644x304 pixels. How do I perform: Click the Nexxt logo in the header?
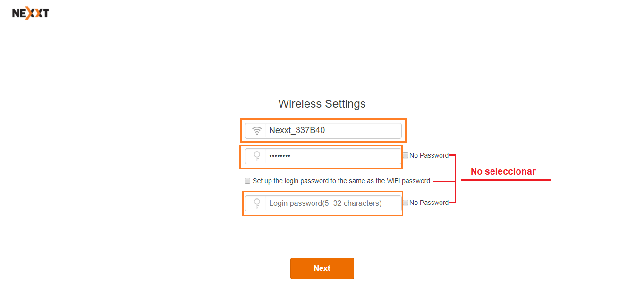[31, 14]
